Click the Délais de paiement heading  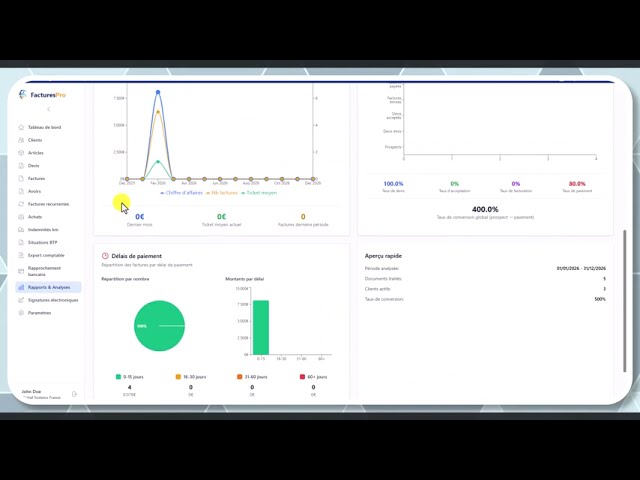coord(136,256)
